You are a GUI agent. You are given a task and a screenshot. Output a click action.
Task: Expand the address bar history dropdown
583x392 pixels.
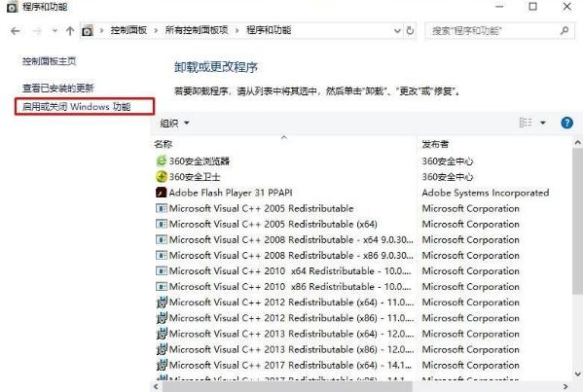pos(397,31)
